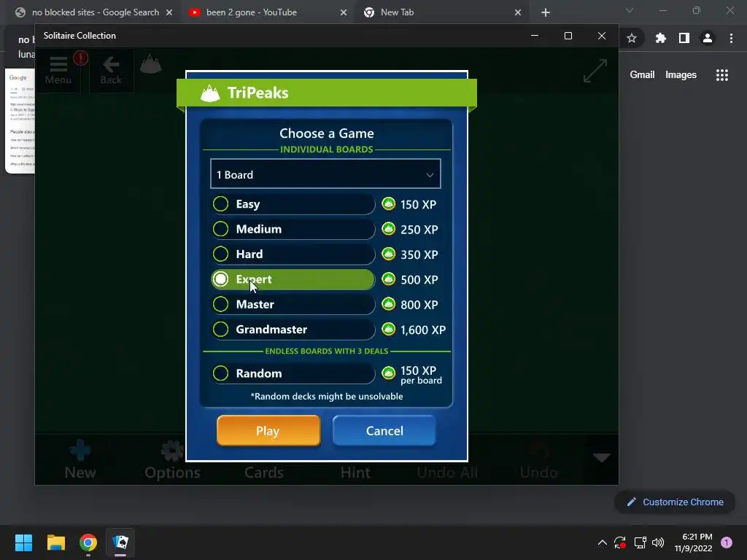Click the red alert badge on Menu
The height and width of the screenshot is (560, 747).
point(80,58)
